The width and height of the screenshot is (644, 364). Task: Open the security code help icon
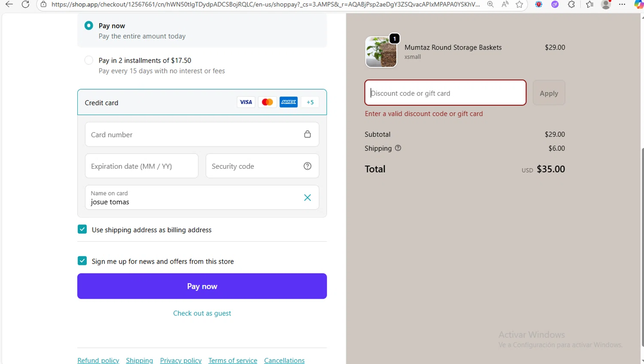point(307,166)
